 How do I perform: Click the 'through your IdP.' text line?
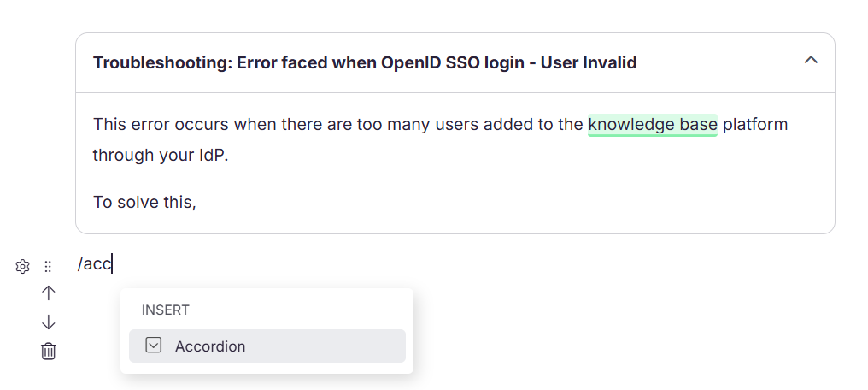161,155
